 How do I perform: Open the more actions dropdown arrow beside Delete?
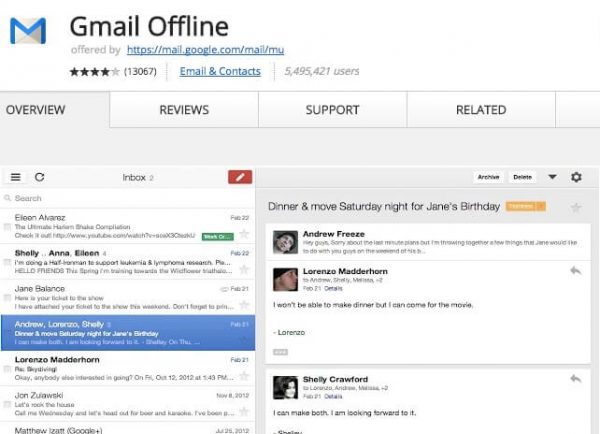[552, 177]
